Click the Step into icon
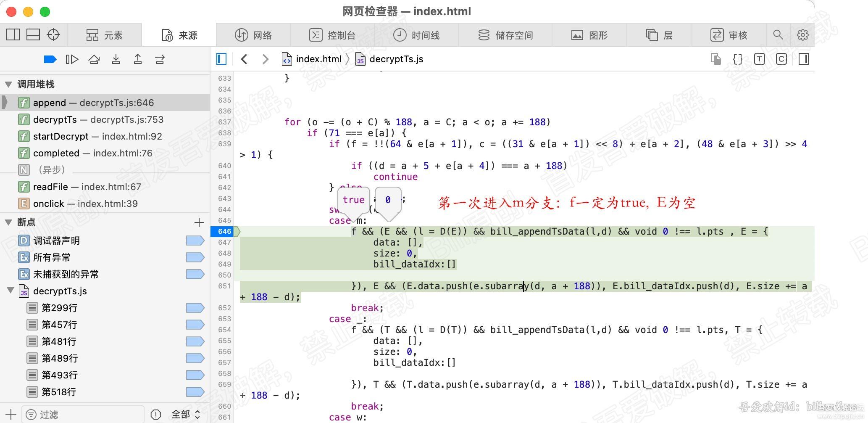The image size is (868, 423). click(x=116, y=59)
